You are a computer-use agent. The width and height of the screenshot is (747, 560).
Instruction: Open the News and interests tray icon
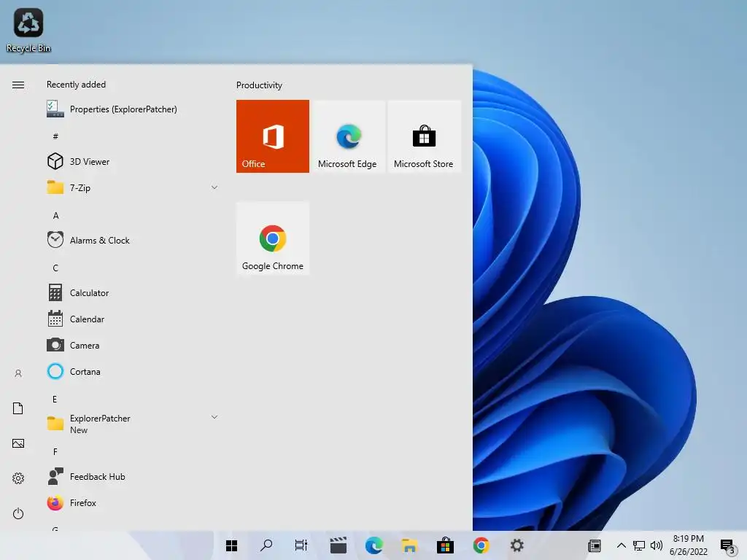coord(595,545)
